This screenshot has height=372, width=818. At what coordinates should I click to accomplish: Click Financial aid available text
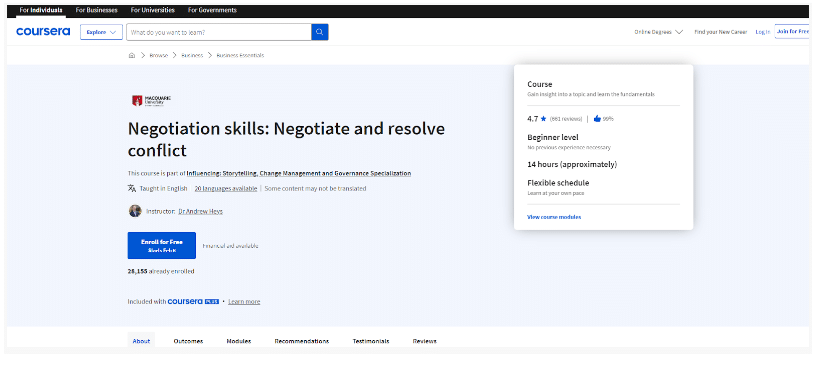[231, 246]
